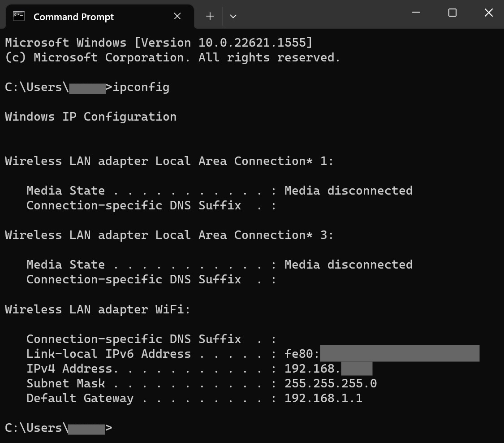Close the Command Prompt tab
Screen dimensions: 504x443
click(177, 16)
